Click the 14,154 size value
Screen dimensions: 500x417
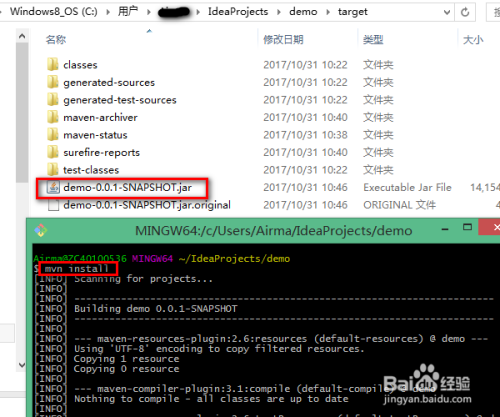tap(485, 187)
